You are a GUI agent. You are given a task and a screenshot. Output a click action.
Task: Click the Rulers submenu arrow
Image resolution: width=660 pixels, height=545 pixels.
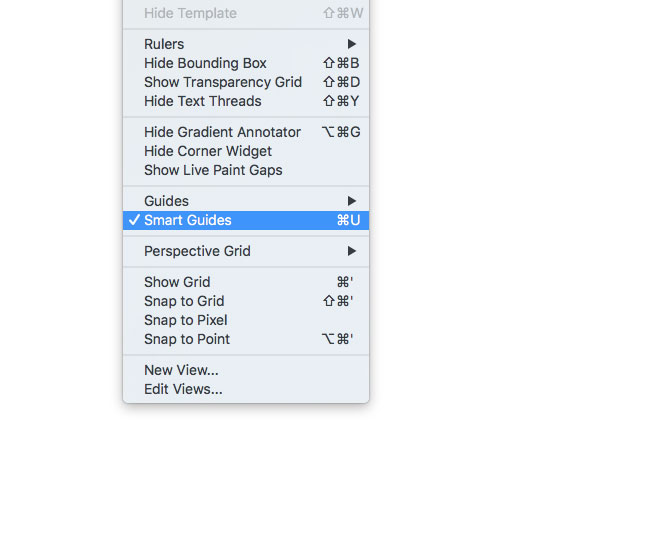pos(352,44)
